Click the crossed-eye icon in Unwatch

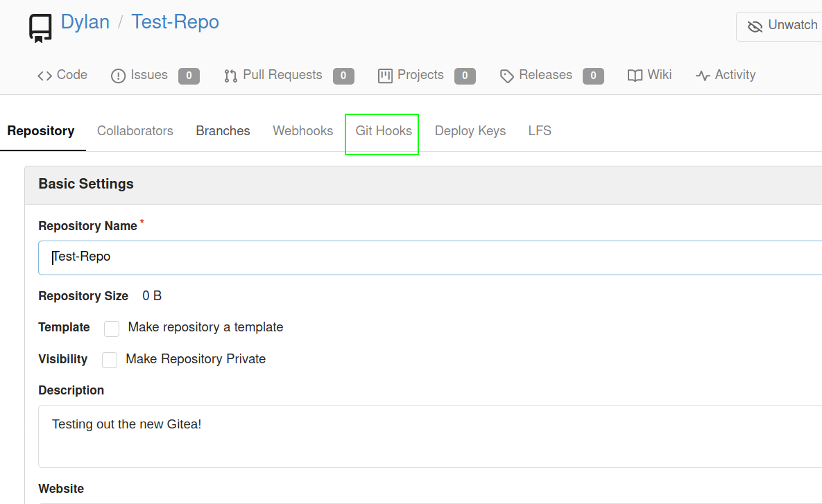coord(755,27)
